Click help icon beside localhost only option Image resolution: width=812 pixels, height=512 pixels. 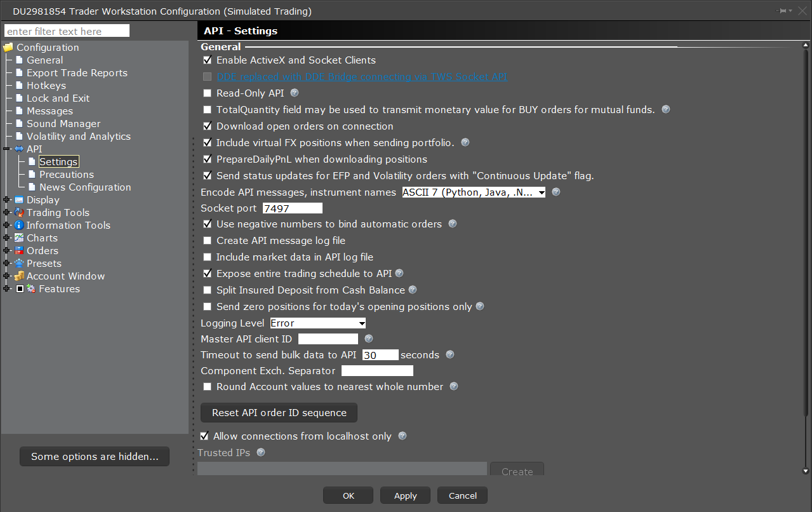coord(402,436)
